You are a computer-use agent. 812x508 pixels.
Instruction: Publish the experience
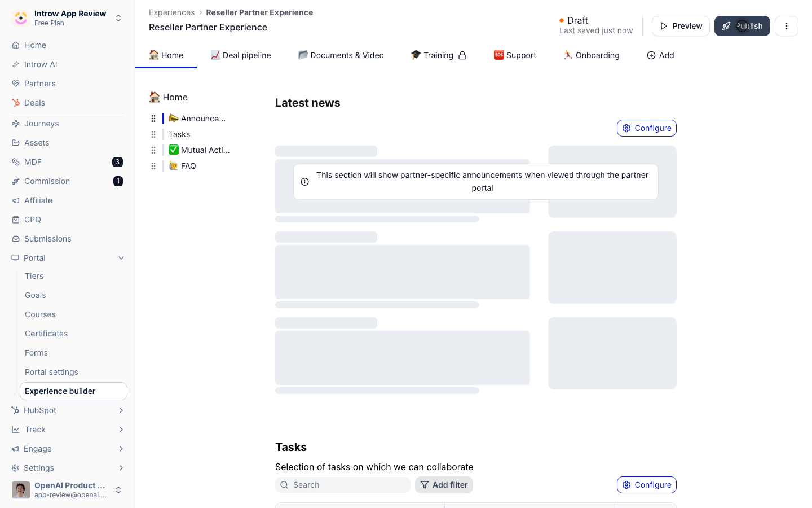tap(742, 26)
